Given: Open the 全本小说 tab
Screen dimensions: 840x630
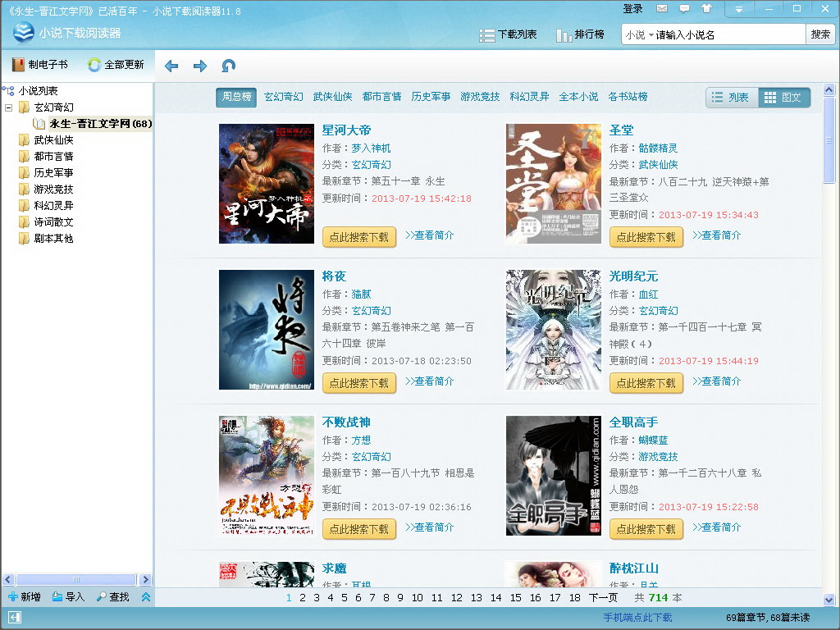Looking at the screenshot, I should 578,97.
